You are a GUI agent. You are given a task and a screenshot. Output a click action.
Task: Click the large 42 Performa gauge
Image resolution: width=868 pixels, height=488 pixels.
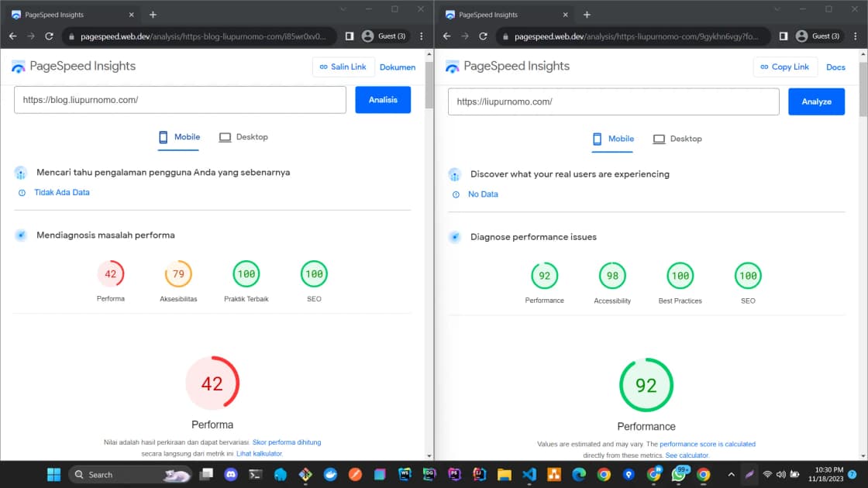tap(212, 383)
